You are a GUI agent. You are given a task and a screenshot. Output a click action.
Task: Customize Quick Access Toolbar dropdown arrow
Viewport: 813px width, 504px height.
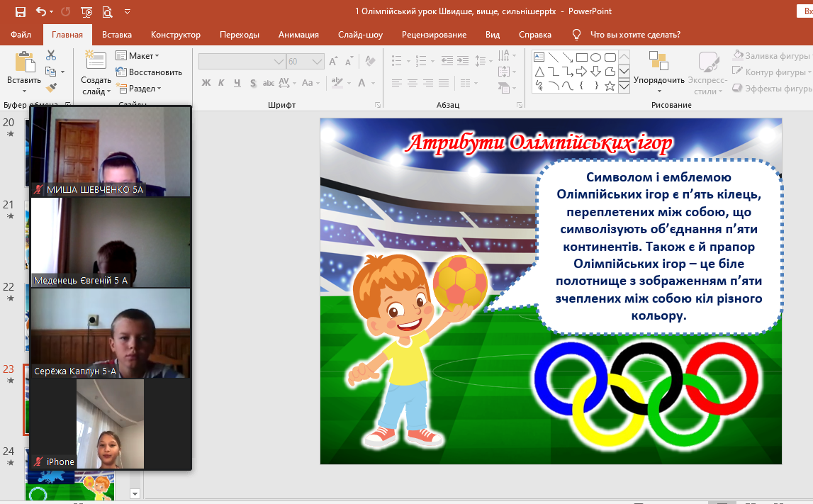click(x=128, y=11)
